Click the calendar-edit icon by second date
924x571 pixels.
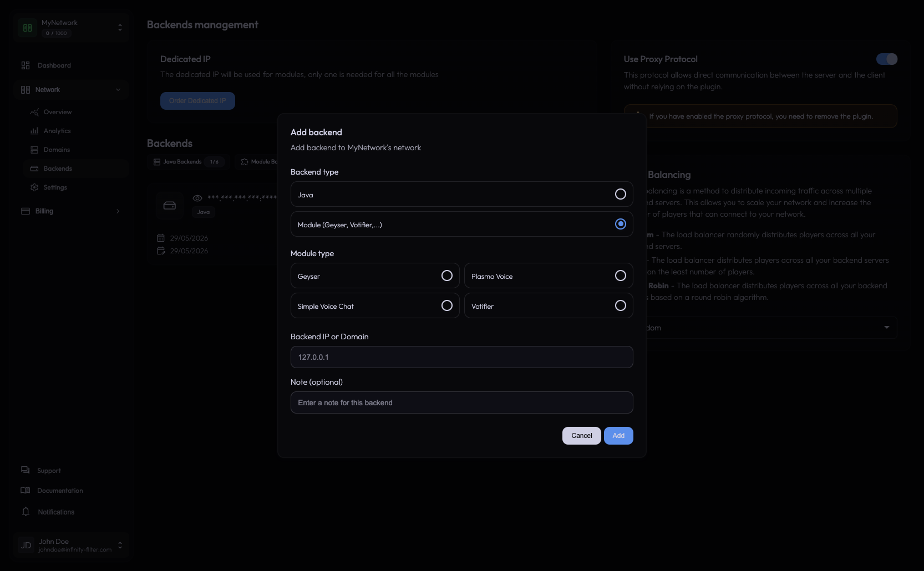point(161,251)
